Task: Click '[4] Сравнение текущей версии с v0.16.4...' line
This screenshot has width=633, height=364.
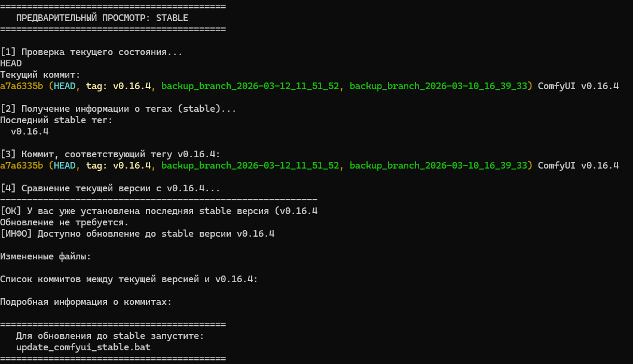Action: (x=110, y=188)
